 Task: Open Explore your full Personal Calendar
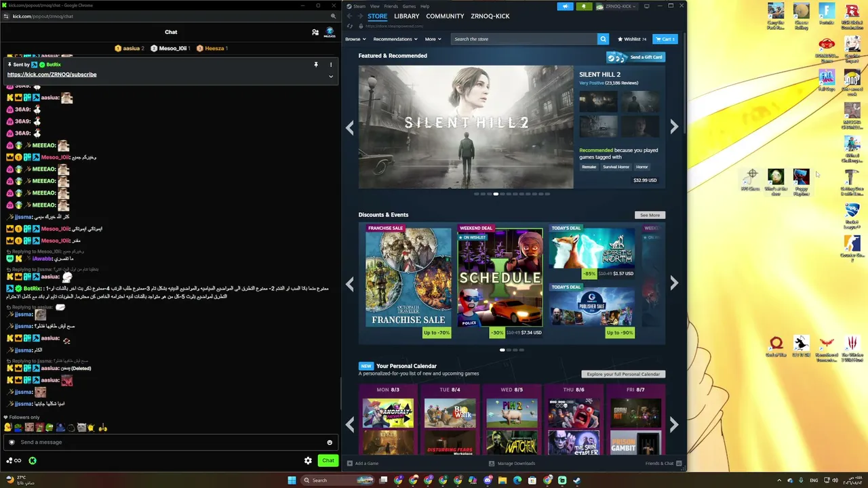tap(623, 374)
